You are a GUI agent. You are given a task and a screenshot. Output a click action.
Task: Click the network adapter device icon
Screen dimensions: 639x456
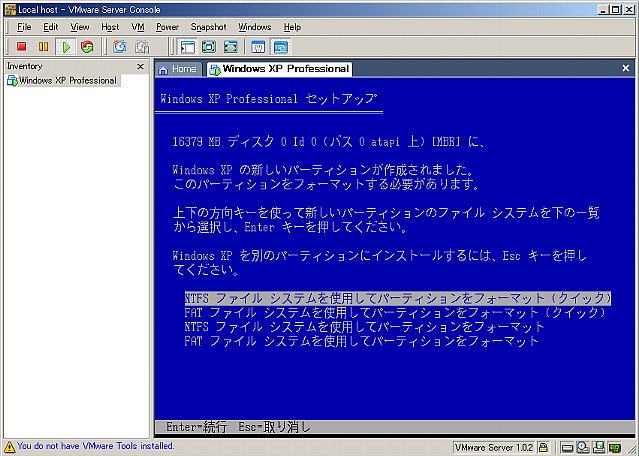[614, 447]
